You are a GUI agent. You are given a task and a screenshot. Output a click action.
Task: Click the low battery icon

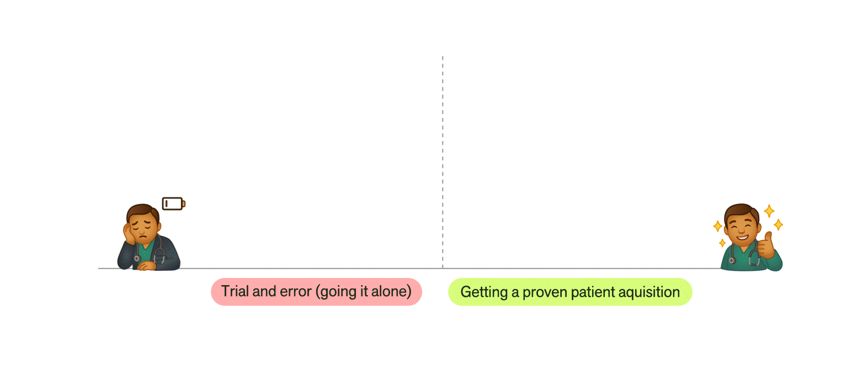point(173,204)
